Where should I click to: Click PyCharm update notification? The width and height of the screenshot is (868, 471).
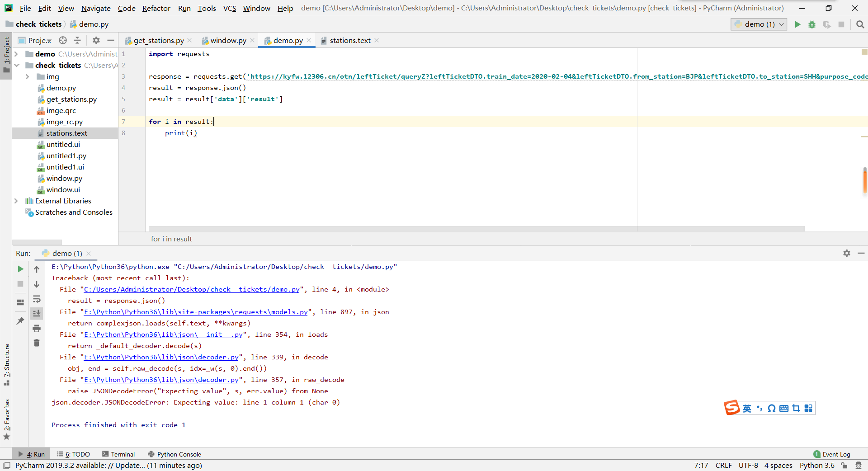(x=108, y=465)
